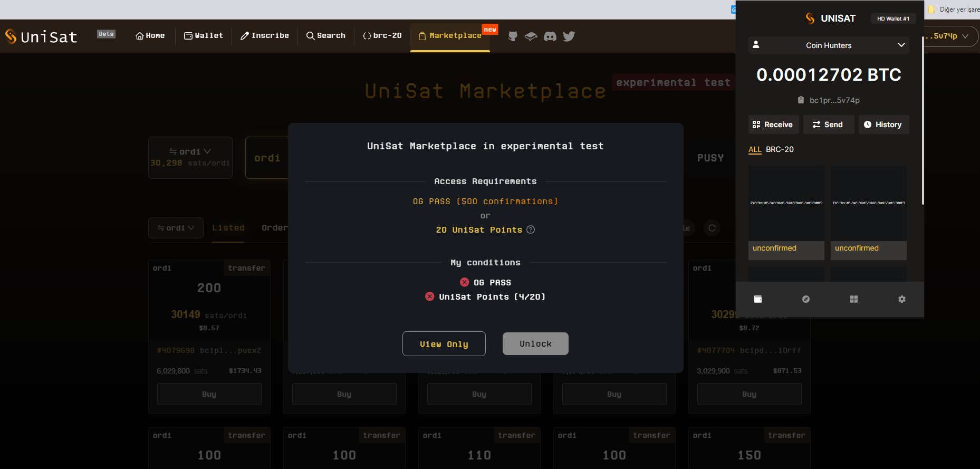
Task: Click the UniSat logo in page header
Action: 41,36
